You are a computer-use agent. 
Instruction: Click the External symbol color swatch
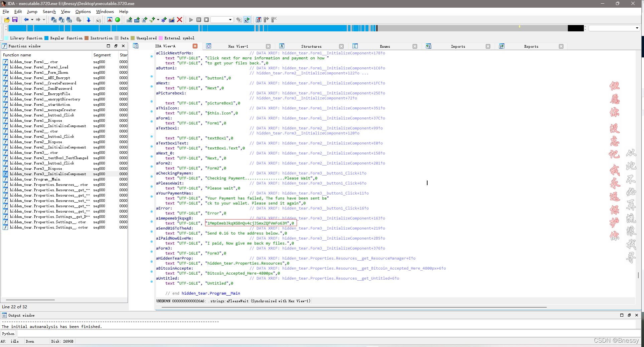(x=161, y=38)
